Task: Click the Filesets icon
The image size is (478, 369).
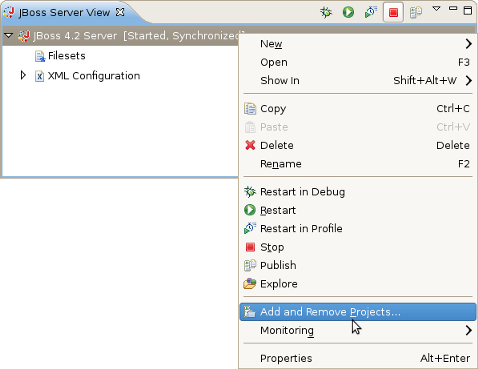Action: [x=40, y=56]
